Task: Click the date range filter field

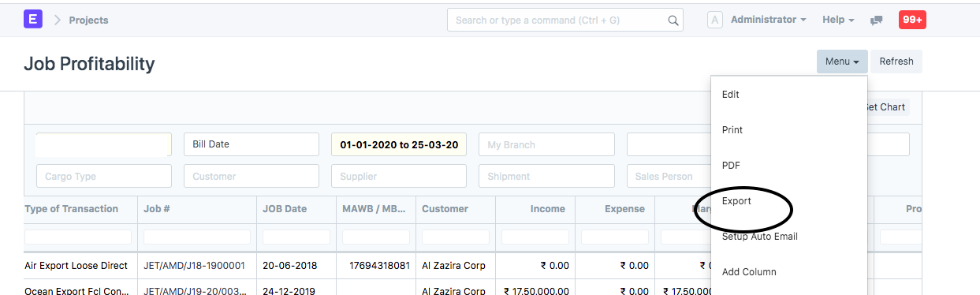Action: [399, 144]
